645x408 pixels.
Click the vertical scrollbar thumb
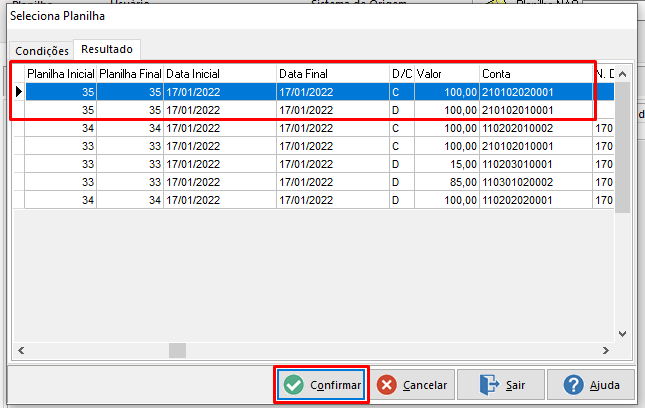622,147
